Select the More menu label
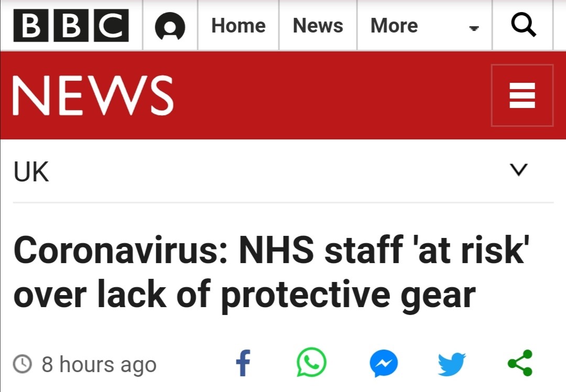 pos(394,26)
